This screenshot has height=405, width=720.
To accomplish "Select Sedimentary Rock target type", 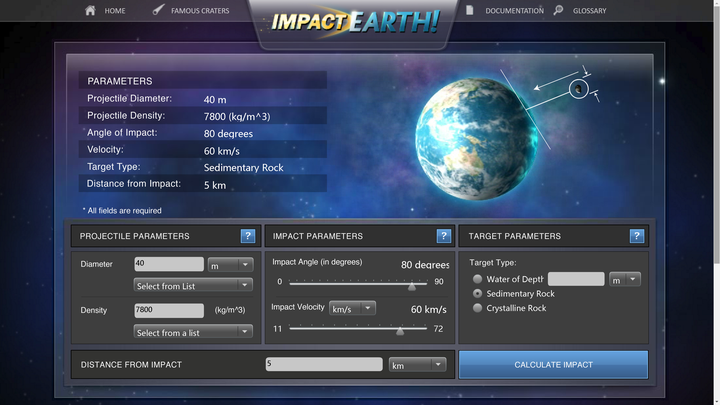I will coord(478,293).
